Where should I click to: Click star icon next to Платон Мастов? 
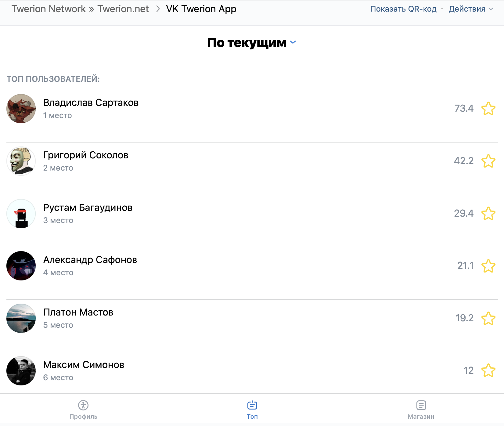tap(488, 318)
